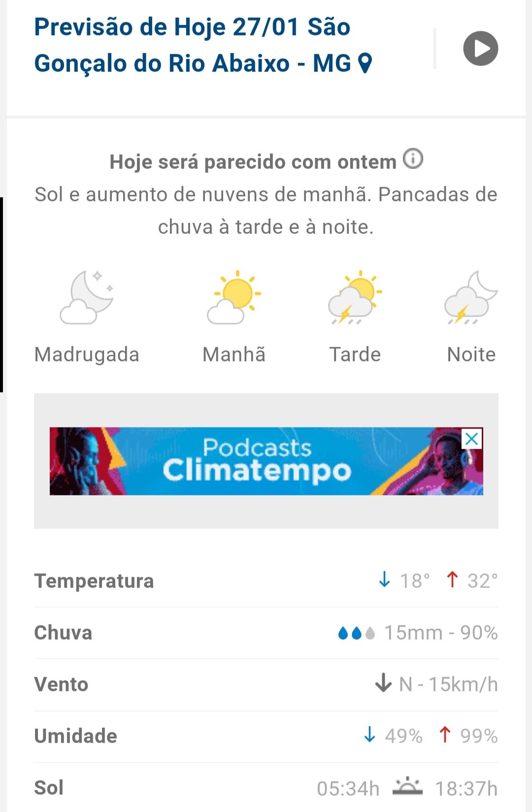Viewport: 532px width, 812px height.
Task: Tap the maximum temperature red arrow
Action: point(452,580)
